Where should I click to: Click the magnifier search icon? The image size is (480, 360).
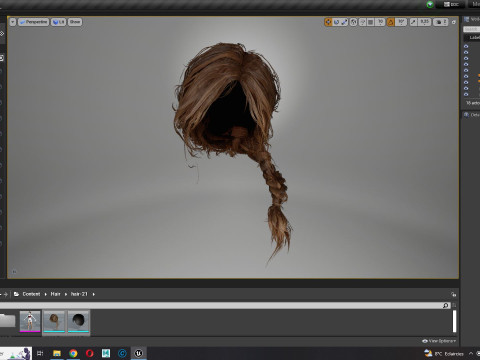(x=446, y=305)
